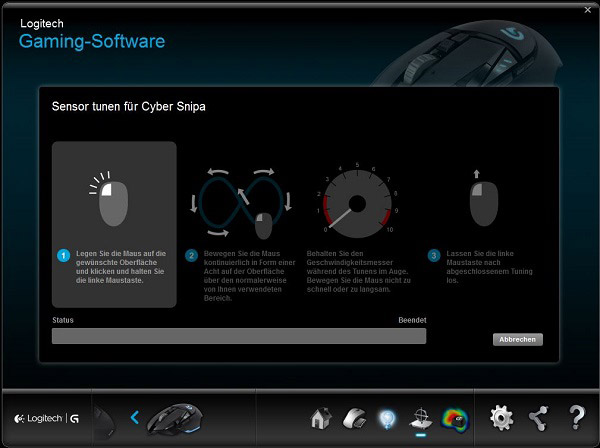Click the figure-eight movement illustration
The height and width of the screenshot is (448, 600).
point(241,203)
